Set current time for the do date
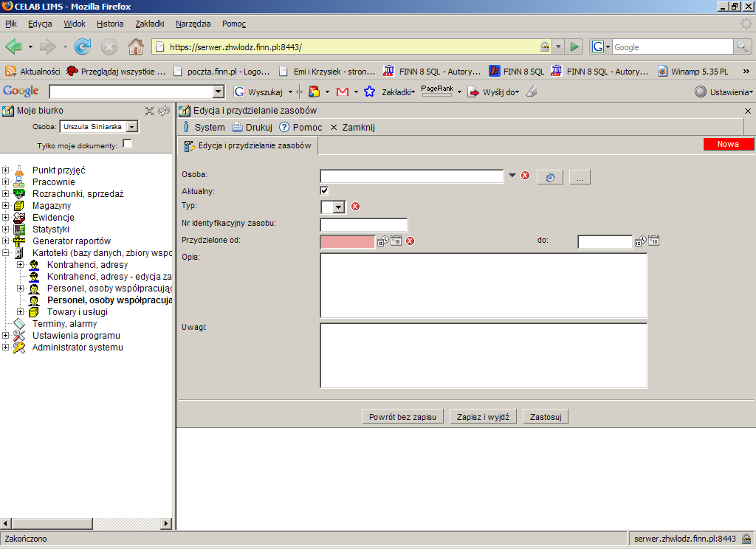Screen dimensions: 756x549 640,241
